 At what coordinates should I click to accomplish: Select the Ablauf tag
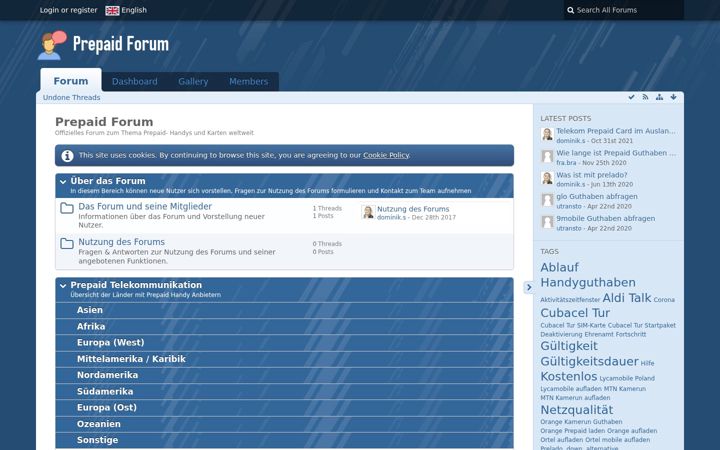[559, 267]
